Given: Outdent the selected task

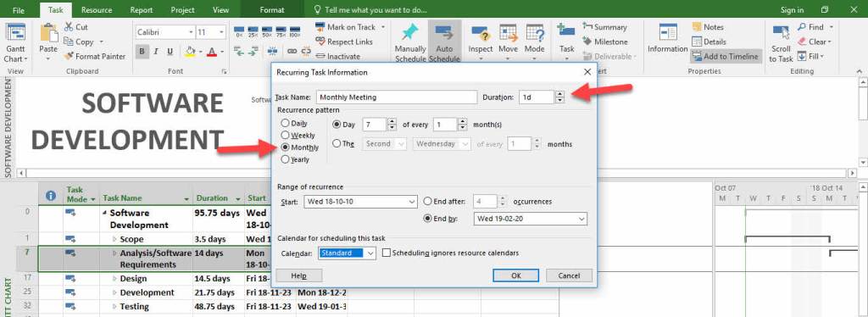Looking at the screenshot, I should (x=239, y=51).
